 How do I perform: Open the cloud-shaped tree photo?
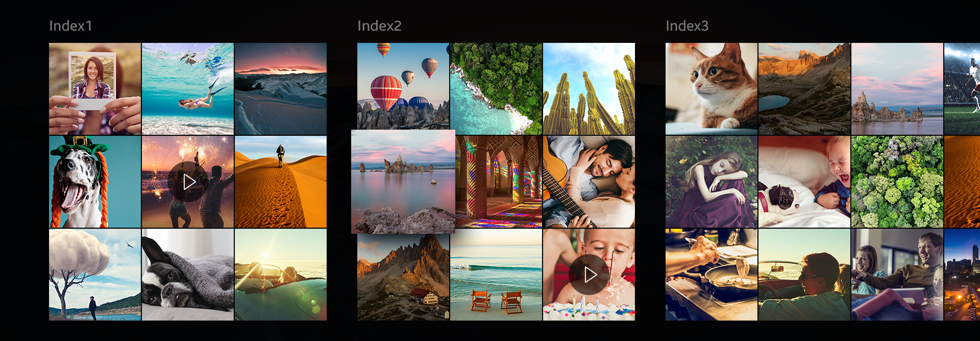click(x=95, y=275)
